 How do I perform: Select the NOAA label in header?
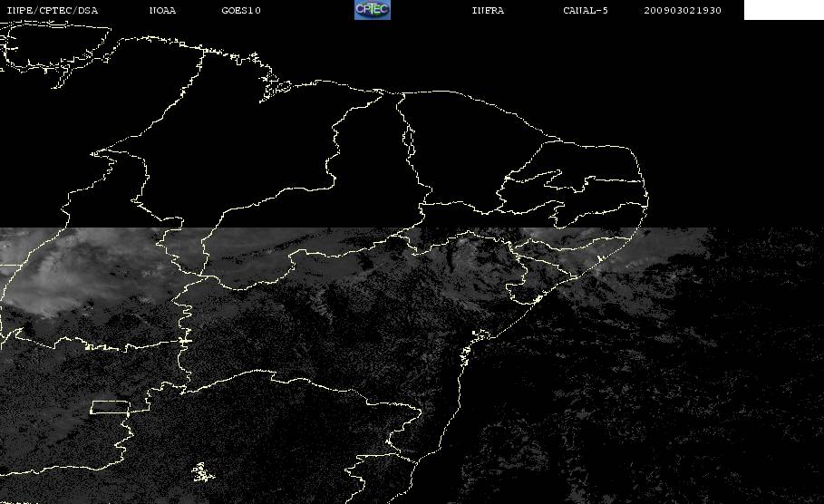click(x=162, y=10)
